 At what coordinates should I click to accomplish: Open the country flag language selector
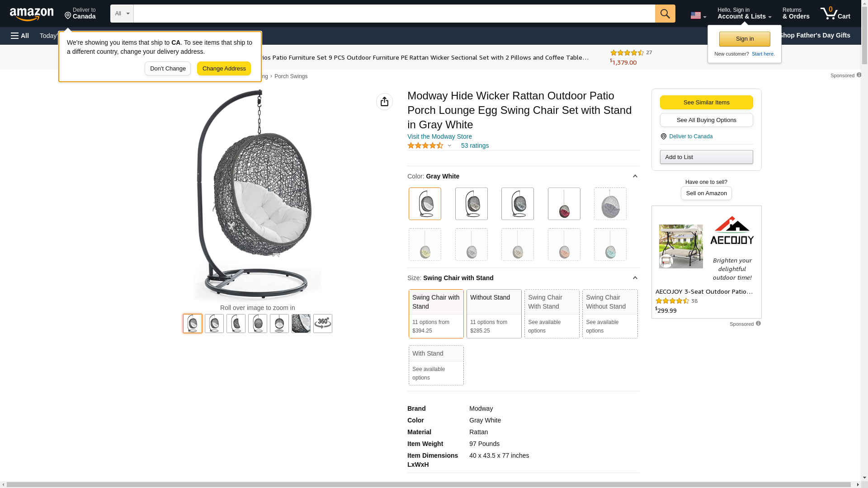698,15
